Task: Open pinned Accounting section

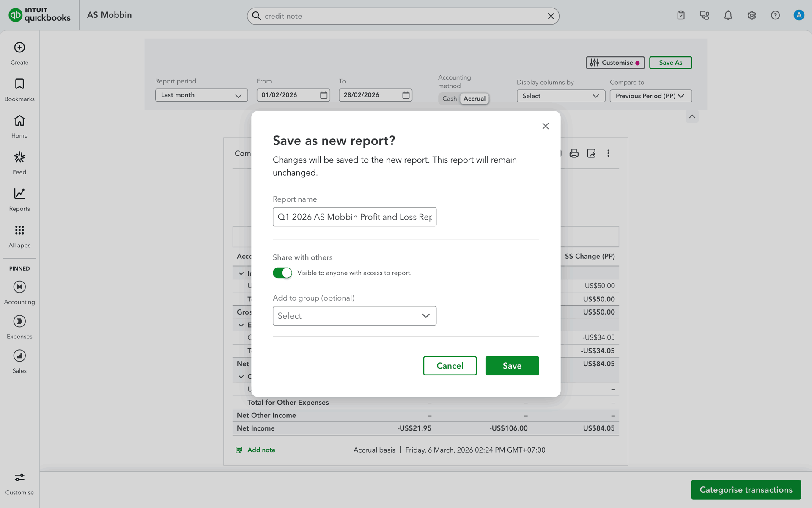Action: pyautogui.click(x=19, y=293)
